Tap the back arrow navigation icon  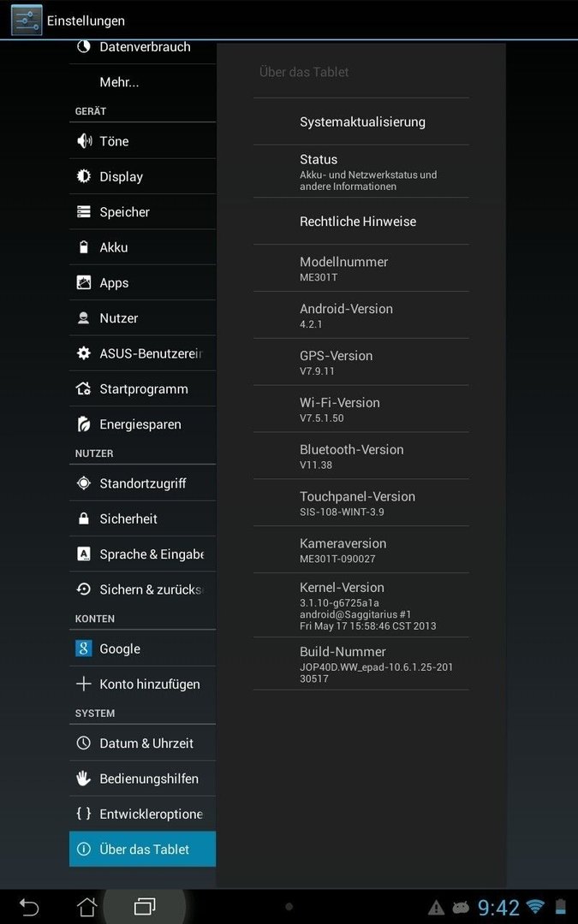(x=29, y=906)
